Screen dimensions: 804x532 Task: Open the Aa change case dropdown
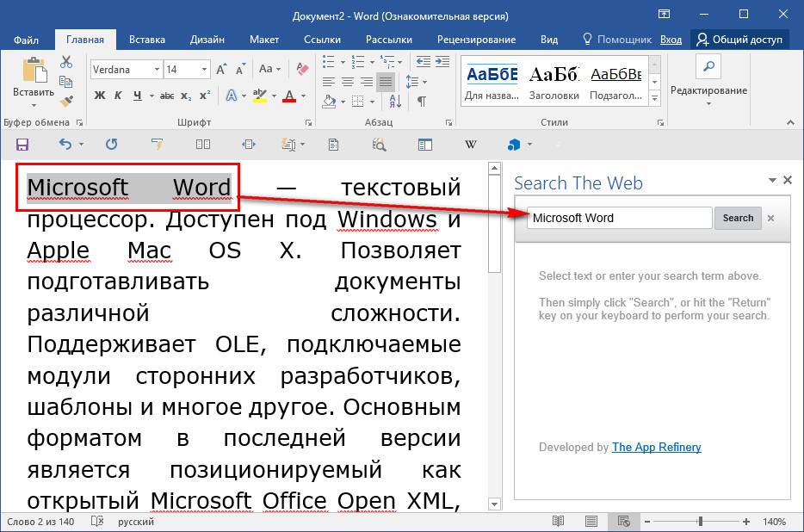tap(269, 69)
